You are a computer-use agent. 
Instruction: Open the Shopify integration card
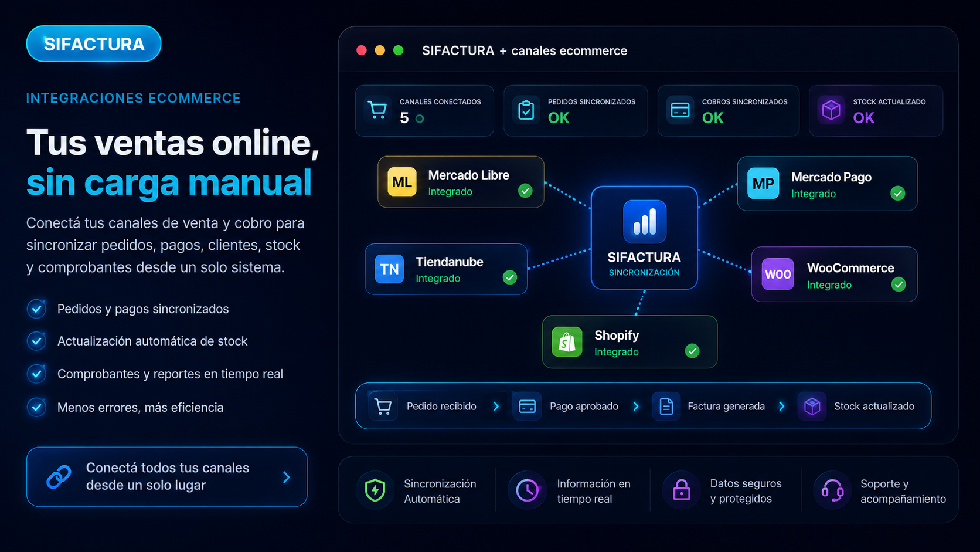[x=629, y=342]
